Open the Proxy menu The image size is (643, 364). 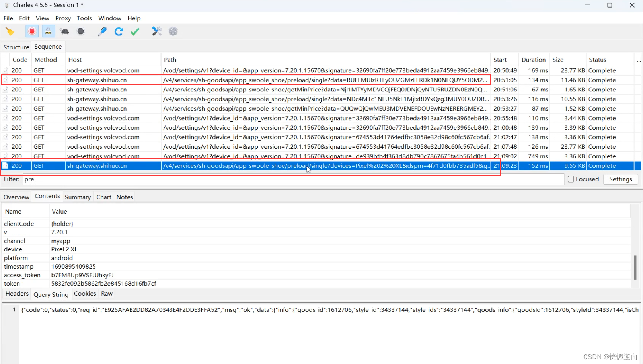[63, 18]
